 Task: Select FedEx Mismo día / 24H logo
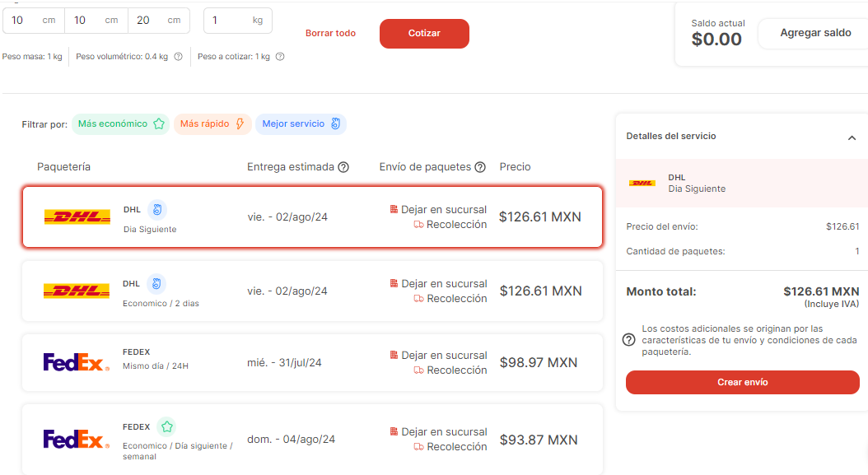76,362
